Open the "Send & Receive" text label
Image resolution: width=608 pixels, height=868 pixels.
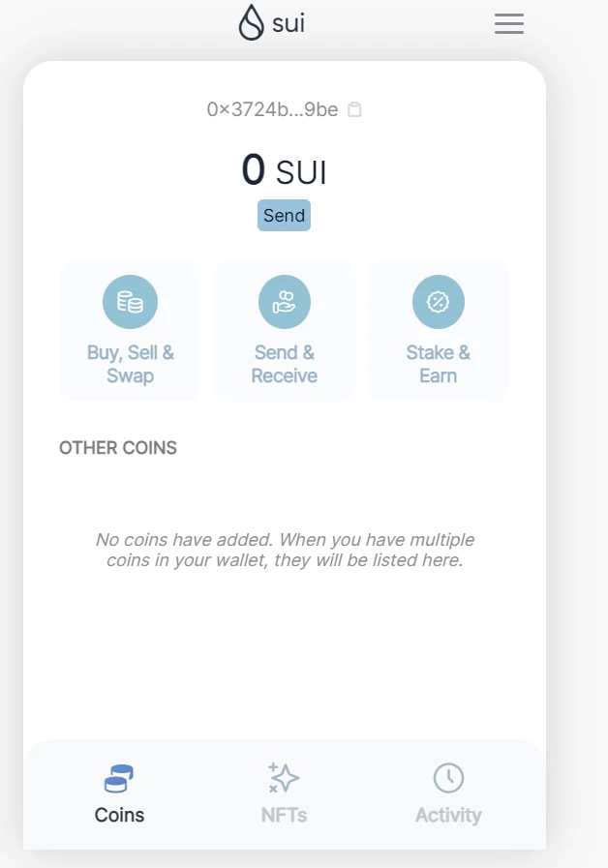tap(284, 364)
